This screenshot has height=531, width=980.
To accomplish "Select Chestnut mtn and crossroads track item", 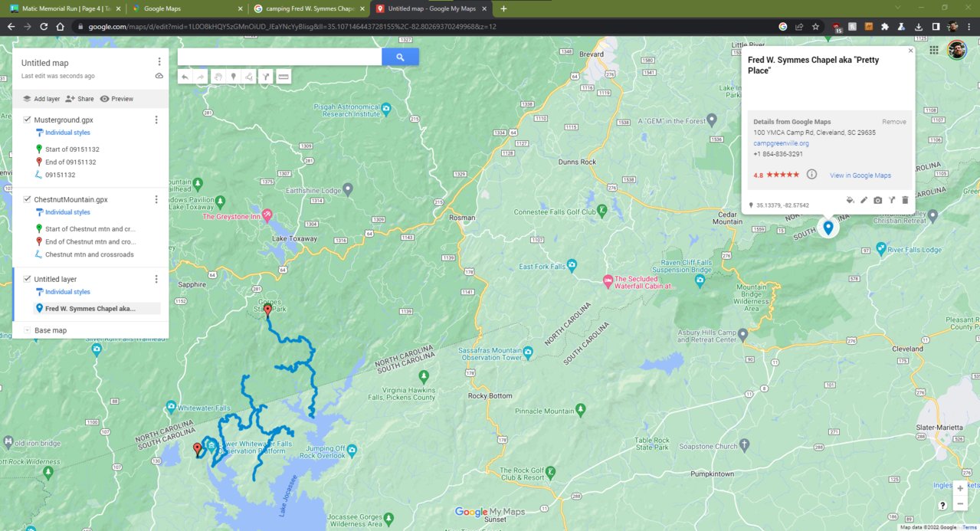I will [x=89, y=254].
